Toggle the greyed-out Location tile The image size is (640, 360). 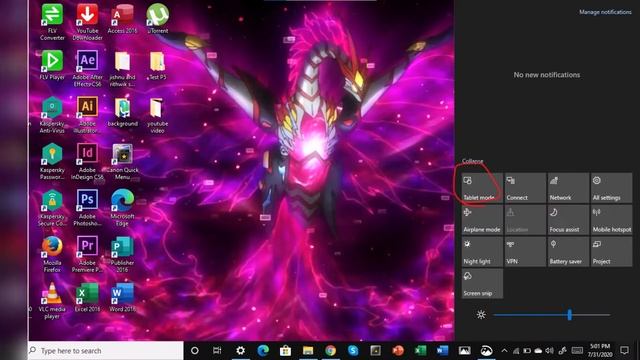click(525, 220)
